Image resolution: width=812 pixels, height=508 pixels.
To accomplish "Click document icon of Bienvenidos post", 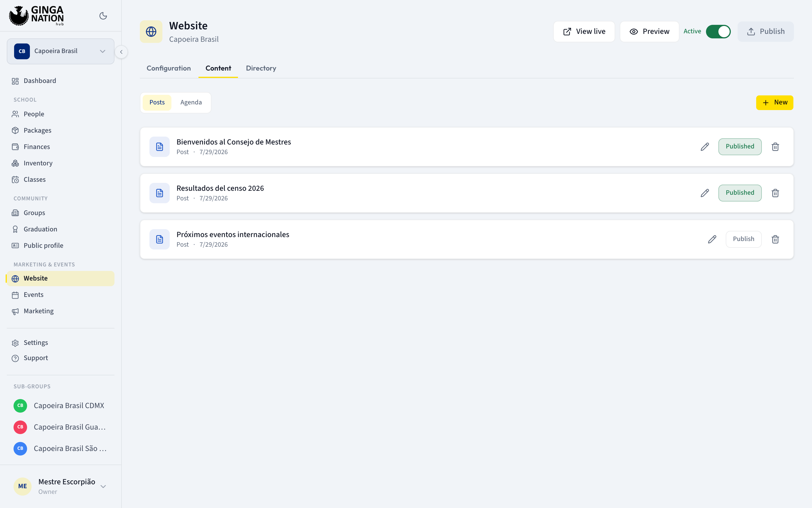I will click(x=159, y=146).
